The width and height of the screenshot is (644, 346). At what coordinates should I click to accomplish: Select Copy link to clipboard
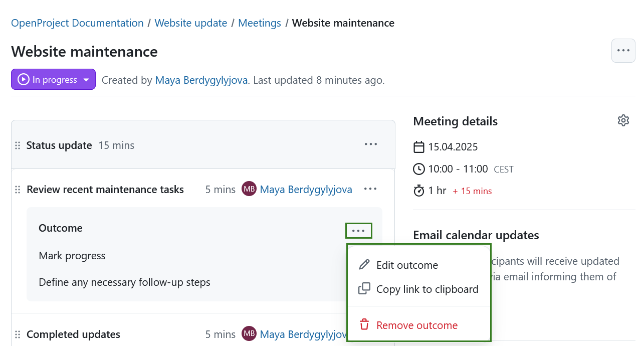coord(427,289)
